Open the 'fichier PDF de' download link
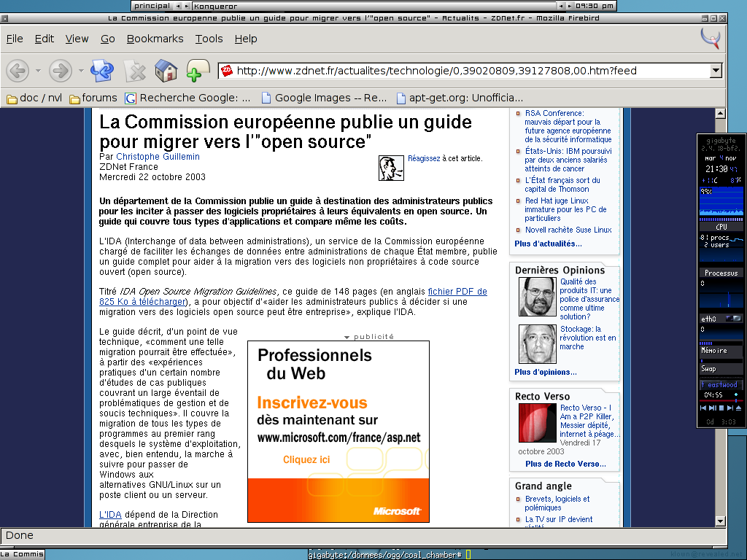This screenshot has width=747, height=560. [x=457, y=292]
